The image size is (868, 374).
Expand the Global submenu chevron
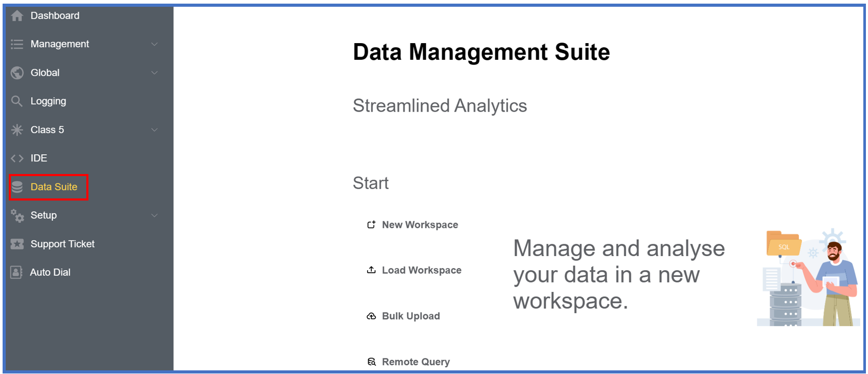click(154, 73)
